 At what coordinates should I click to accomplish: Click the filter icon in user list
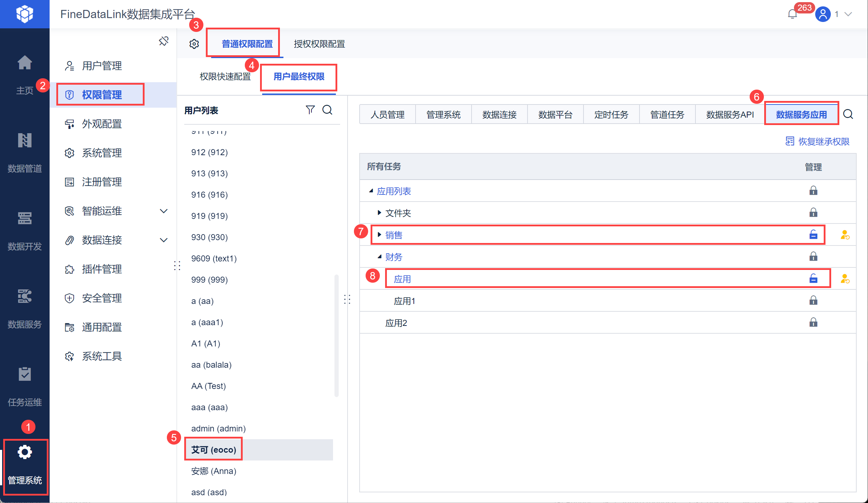tap(310, 110)
